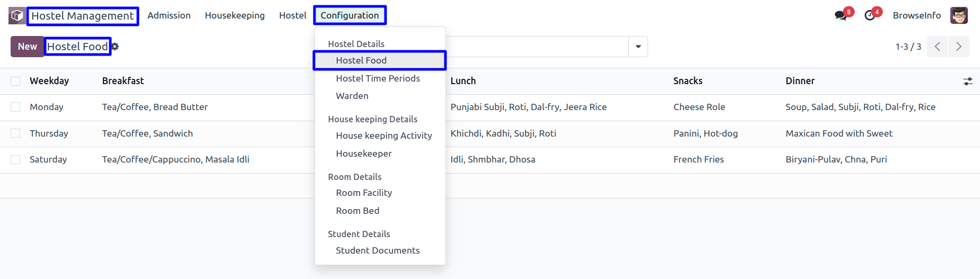The height and width of the screenshot is (279, 980).
Task: Go to next page arrow
Action: point(959,47)
